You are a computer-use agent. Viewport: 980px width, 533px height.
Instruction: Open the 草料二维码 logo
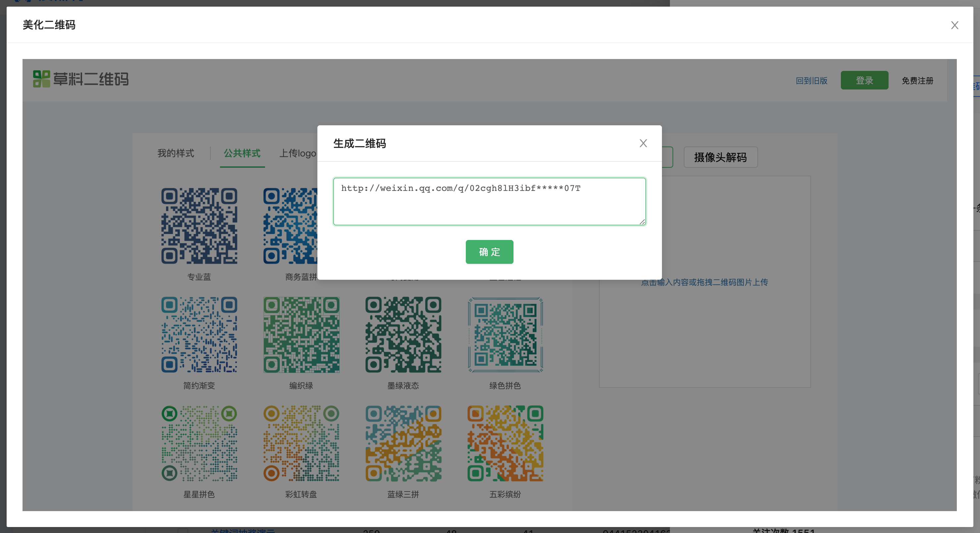pyautogui.click(x=81, y=79)
